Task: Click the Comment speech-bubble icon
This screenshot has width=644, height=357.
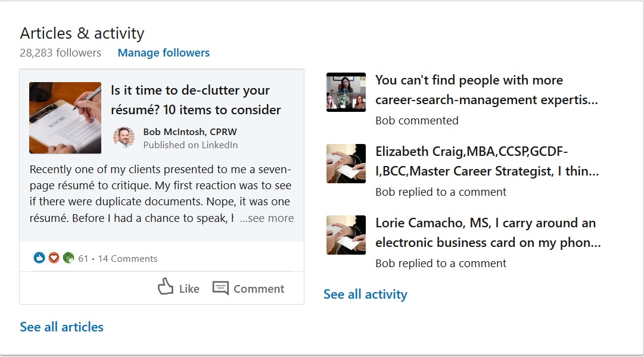Action: [x=220, y=288]
